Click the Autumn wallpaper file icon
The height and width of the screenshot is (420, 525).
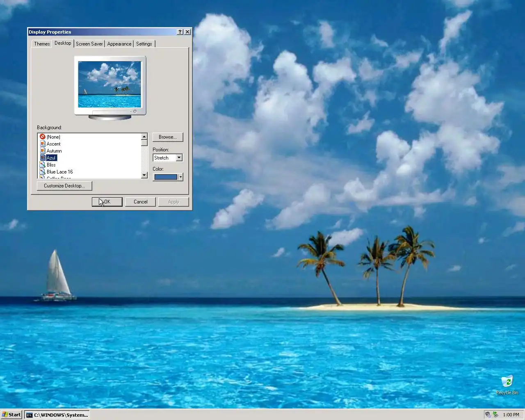pos(42,151)
